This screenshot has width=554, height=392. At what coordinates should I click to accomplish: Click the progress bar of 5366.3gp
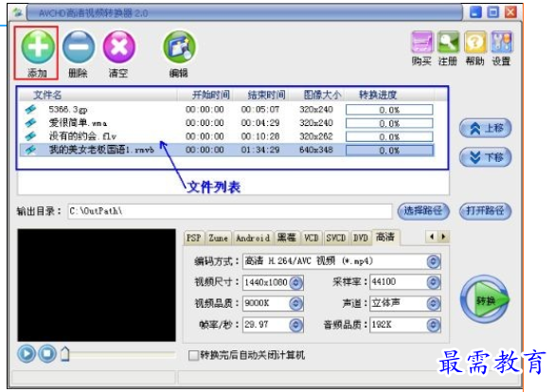click(x=389, y=110)
